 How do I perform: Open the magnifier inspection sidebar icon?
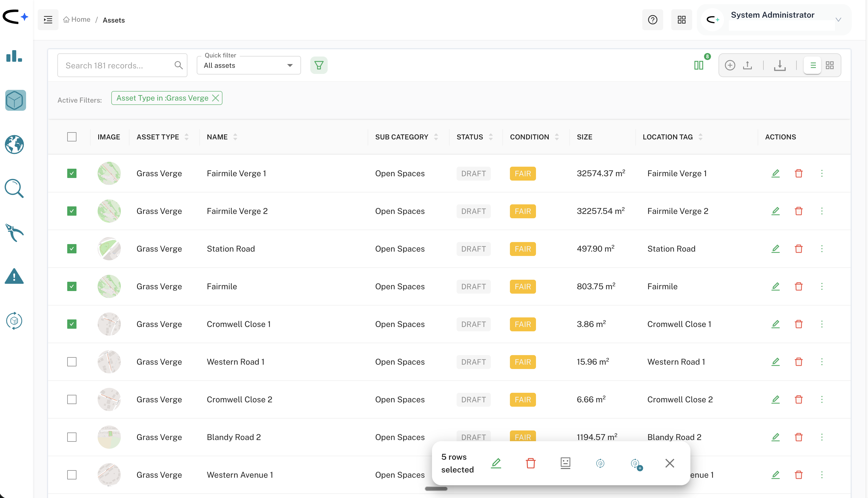tap(14, 188)
